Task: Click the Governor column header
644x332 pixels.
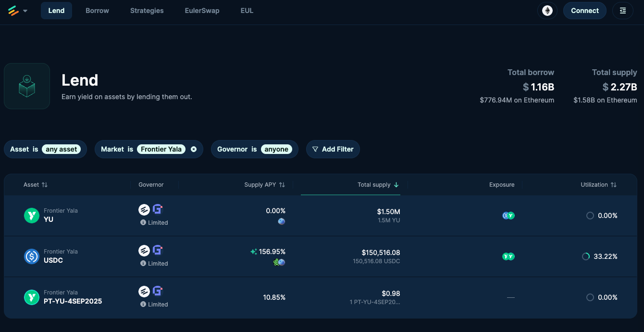Action: coord(151,185)
